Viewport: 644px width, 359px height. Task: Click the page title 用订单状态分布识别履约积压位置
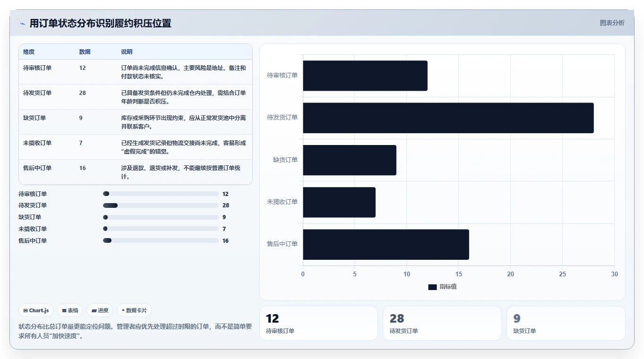[100, 24]
